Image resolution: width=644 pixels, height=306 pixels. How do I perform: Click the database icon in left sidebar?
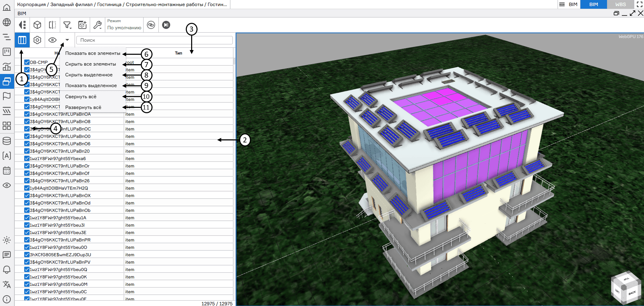pos(7,141)
